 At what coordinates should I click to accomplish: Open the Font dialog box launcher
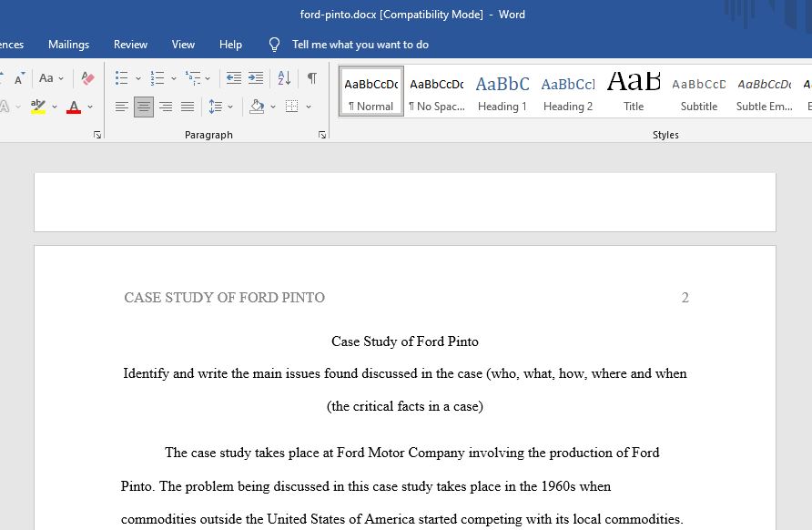[97, 135]
